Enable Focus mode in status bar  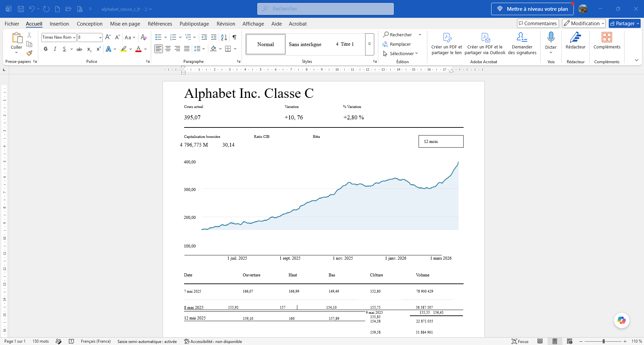click(x=520, y=341)
